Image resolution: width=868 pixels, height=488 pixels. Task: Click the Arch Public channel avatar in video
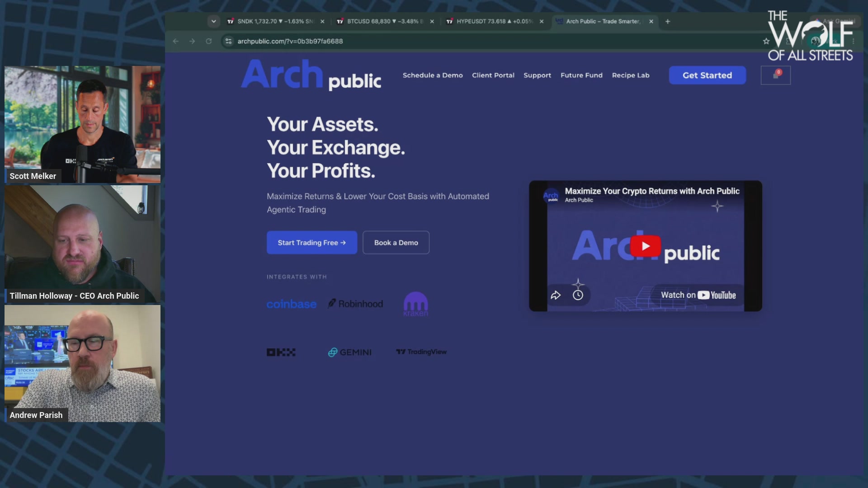click(x=551, y=196)
